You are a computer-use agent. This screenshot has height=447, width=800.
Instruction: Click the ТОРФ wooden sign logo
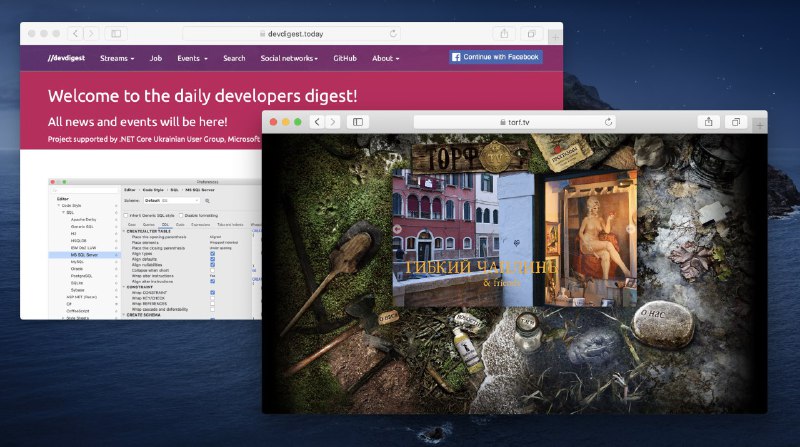click(469, 157)
